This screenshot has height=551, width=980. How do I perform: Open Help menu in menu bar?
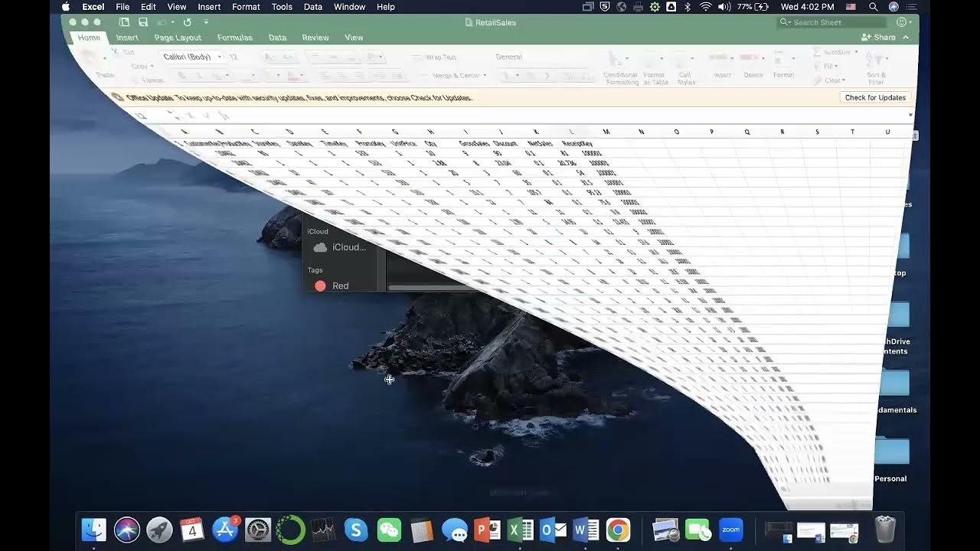pos(386,7)
